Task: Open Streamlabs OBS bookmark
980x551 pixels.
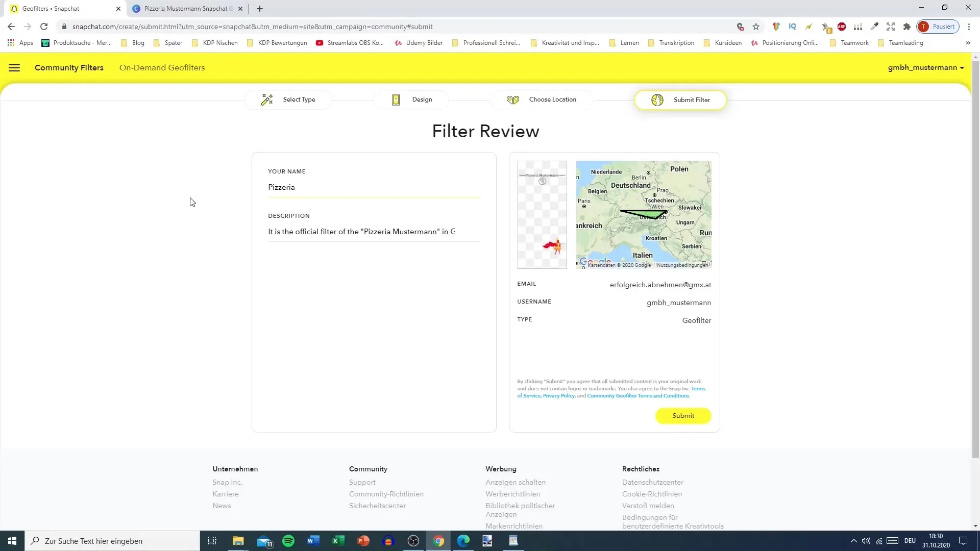Action: [350, 43]
